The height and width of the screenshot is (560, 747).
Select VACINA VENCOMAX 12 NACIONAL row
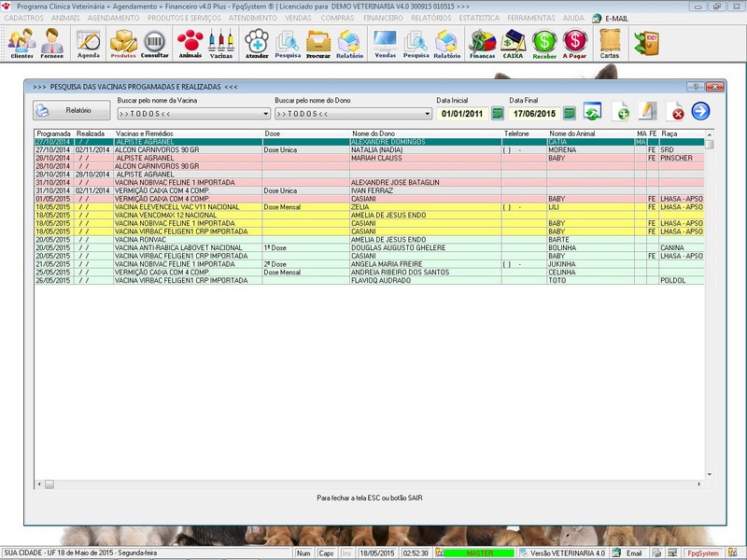coord(369,216)
